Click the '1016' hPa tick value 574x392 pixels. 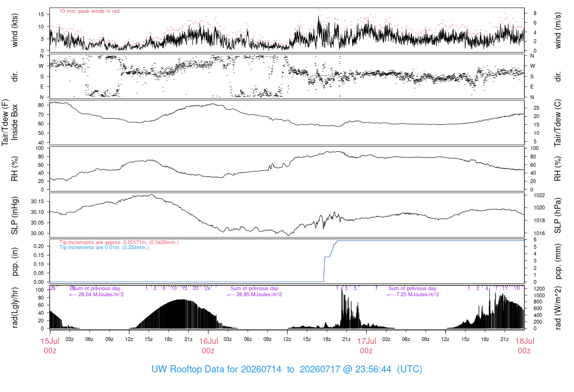(x=539, y=234)
